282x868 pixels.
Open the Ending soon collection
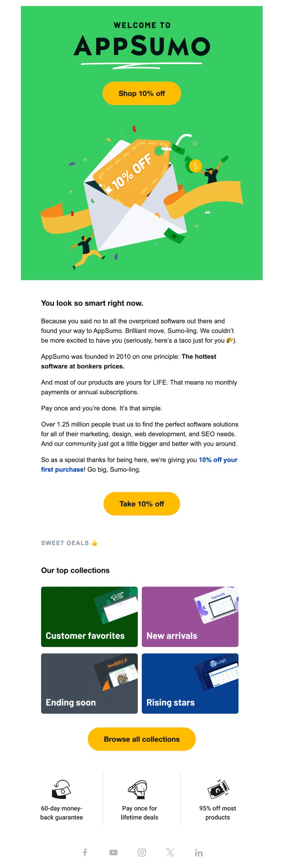tap(89, 683)
